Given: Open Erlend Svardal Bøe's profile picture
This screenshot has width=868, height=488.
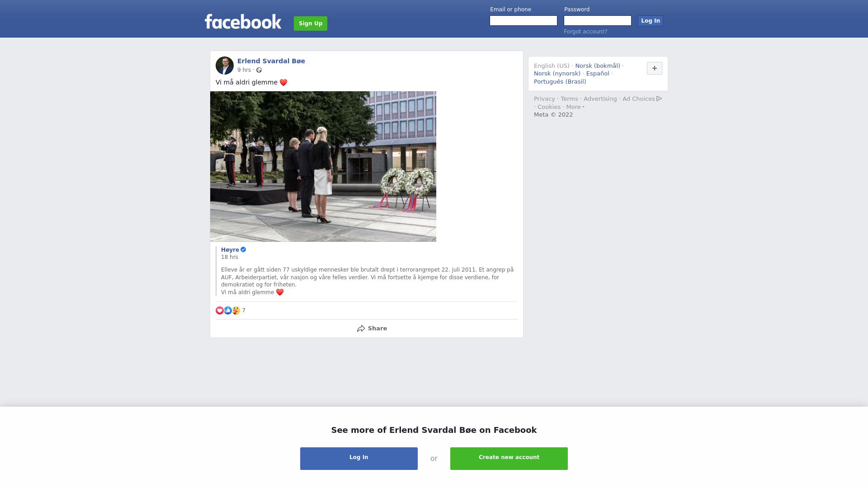Looking at the screenshot, I should (225, 66).
